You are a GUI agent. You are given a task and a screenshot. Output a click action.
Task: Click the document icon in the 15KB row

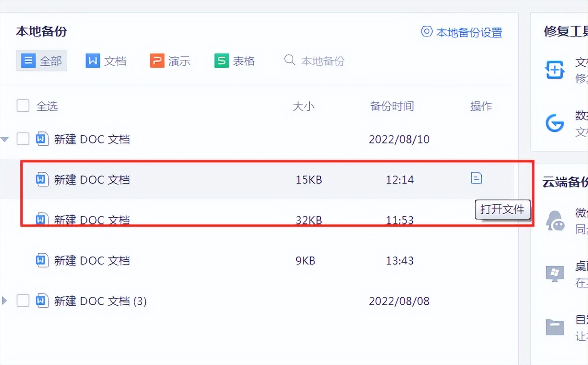coord(42,179)
